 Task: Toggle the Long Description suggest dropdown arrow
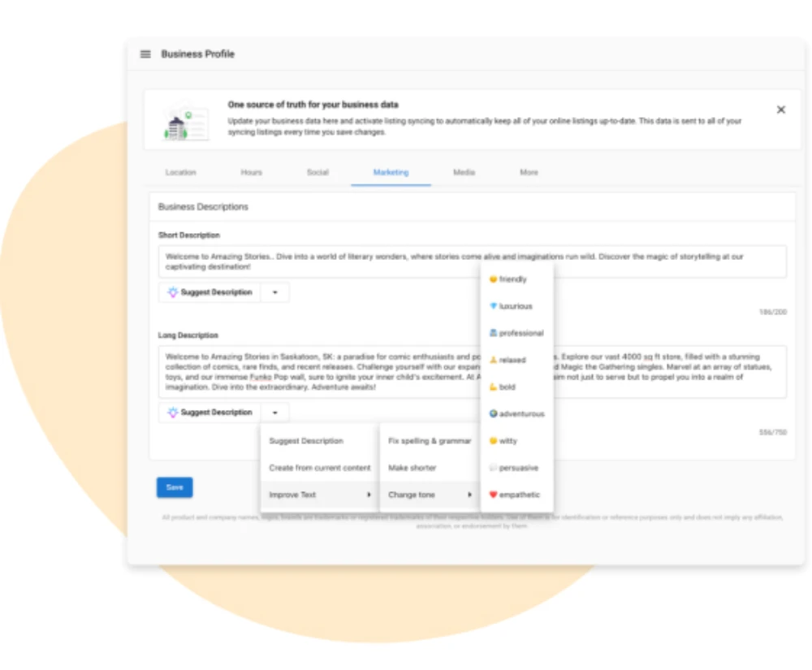[x=274, y=413]
